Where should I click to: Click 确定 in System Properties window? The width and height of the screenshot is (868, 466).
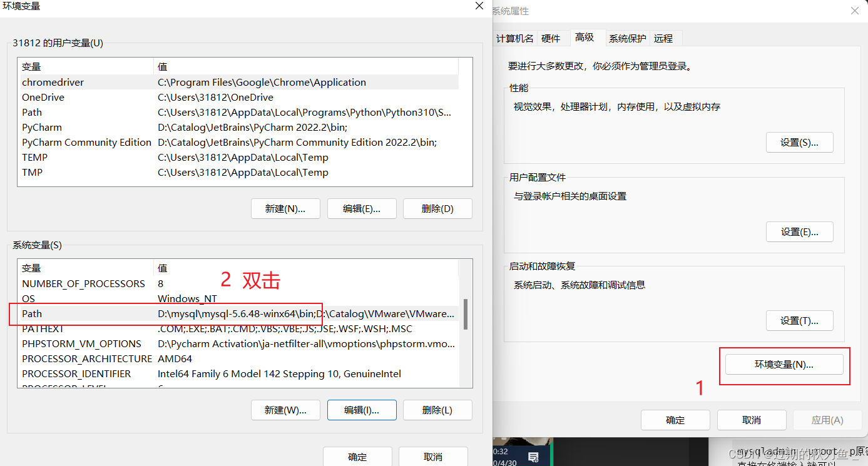[675, 420]
